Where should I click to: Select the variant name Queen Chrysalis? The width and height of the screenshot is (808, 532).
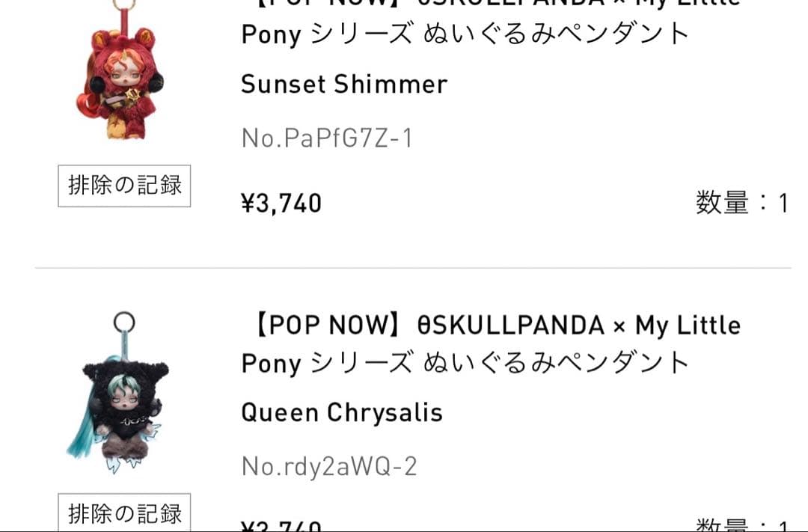[342, 412]
